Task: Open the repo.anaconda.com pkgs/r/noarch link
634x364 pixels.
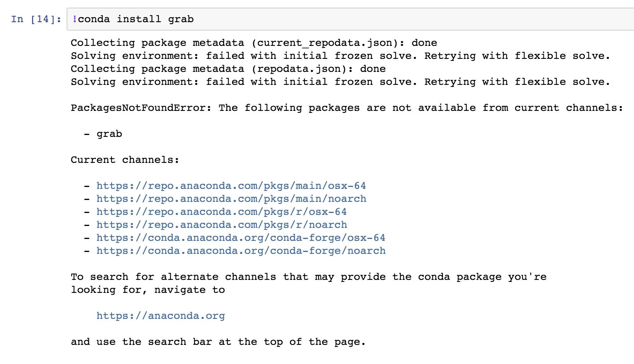Action: pos(222,225)
